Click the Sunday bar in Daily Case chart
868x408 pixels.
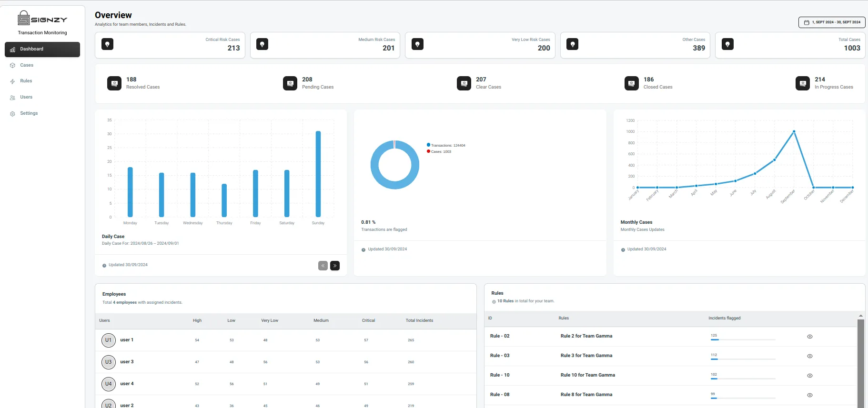click(318, 174)
